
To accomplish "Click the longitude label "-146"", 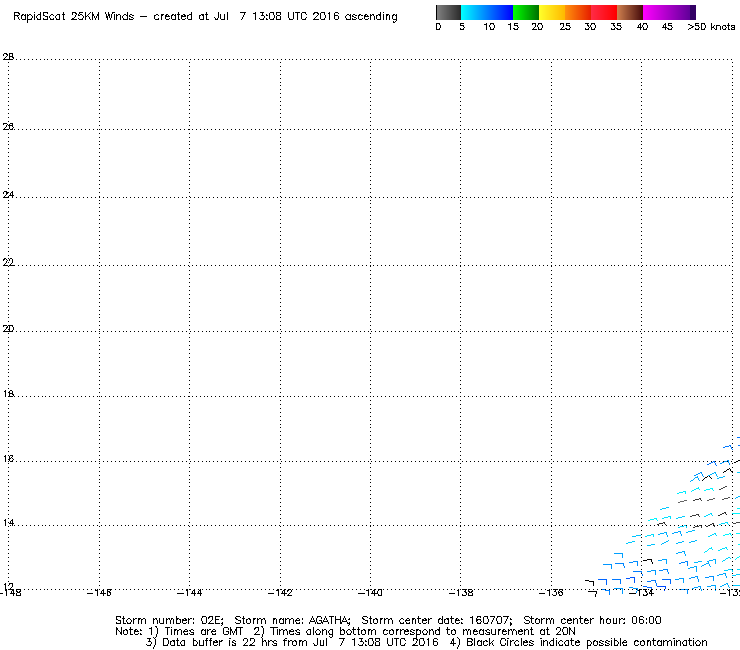I will 99,592.
